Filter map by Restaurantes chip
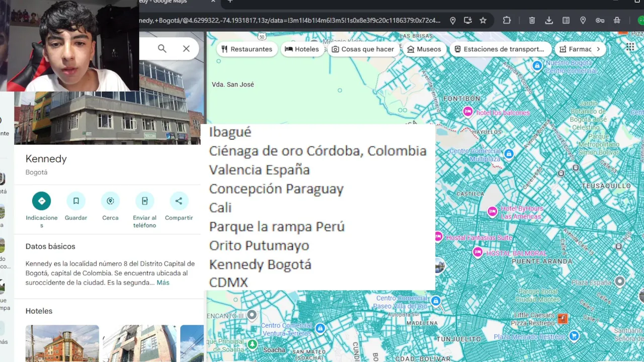 point(247,49)
